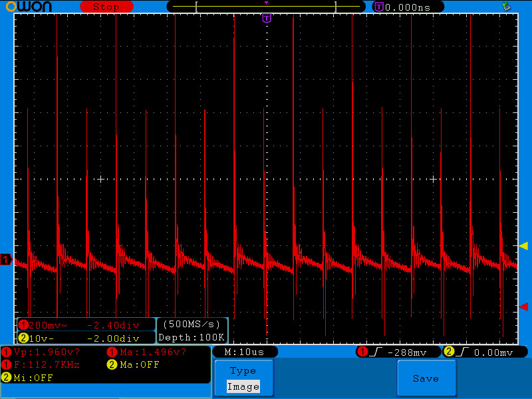Image resolution: width=532 pixels, height=399 pixels.
Task: Open the Type Image menu option
Action: click(243, 378)
